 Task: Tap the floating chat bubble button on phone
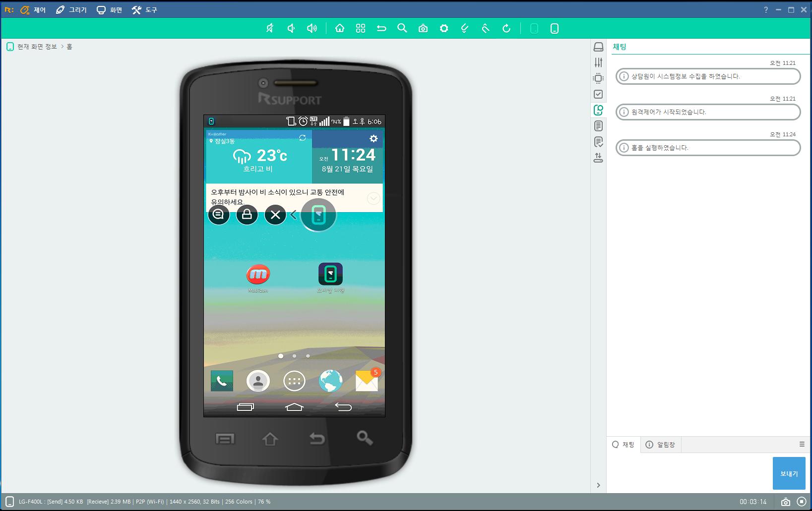click(x=219, y=215)
